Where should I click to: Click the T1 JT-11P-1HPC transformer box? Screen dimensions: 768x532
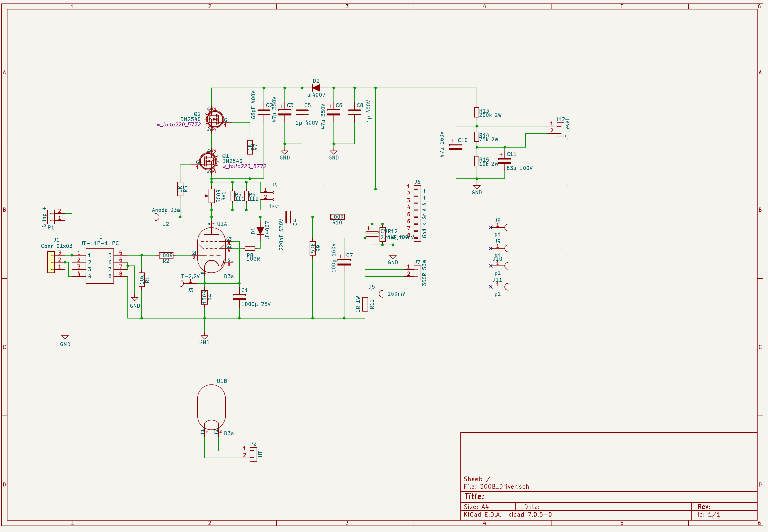[100, 266]
